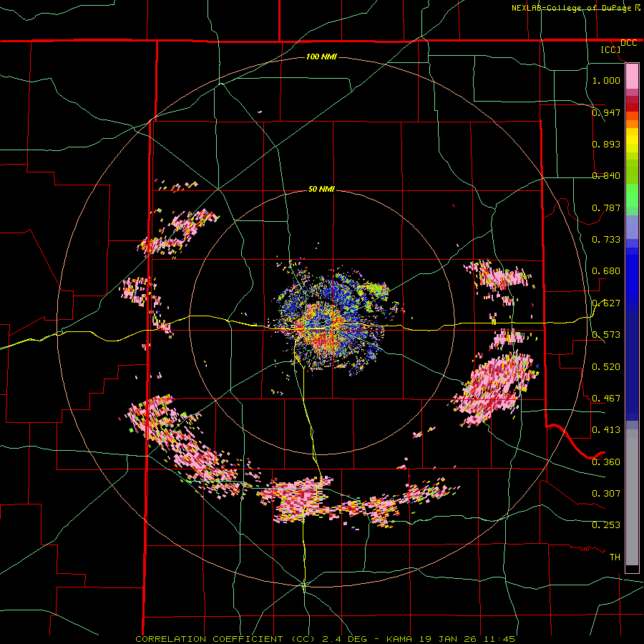This screenshot has height=644, width=644.
Task: Click the 0.360 scale value
Action: point(606,462)
